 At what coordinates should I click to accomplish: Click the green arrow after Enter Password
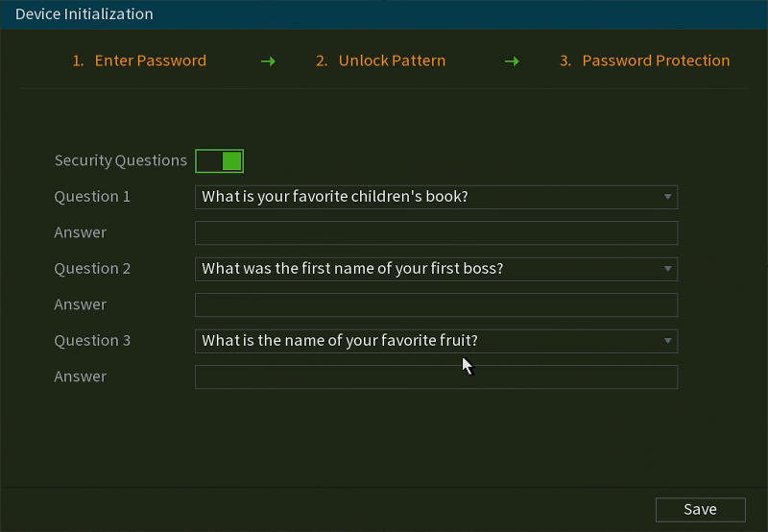click(268, 61)
